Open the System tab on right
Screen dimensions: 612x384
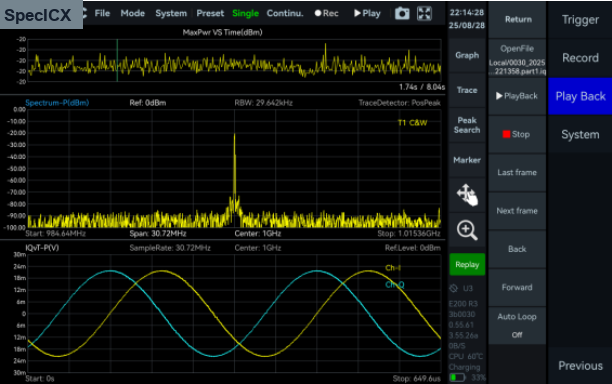tap(580, 134)
